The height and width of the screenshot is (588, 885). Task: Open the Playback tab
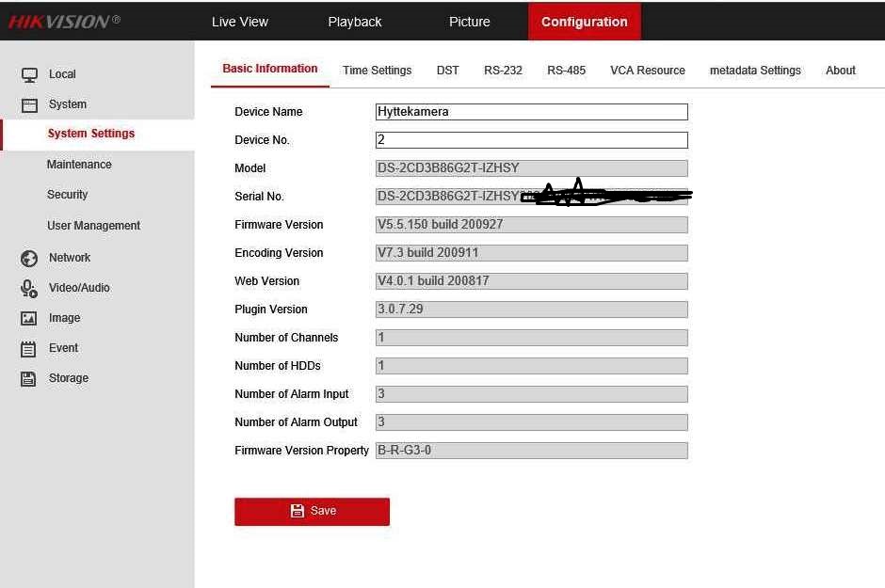coord(355,22)
